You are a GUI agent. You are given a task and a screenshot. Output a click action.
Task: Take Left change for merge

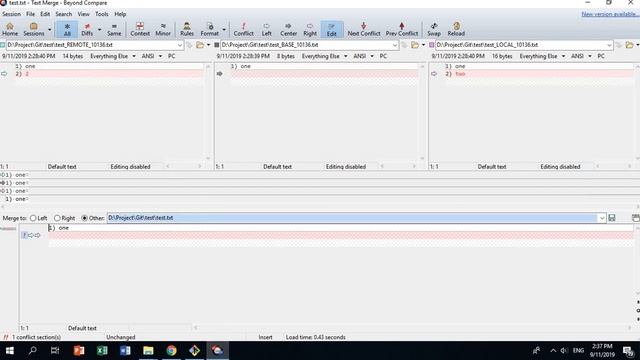(267, 29)
